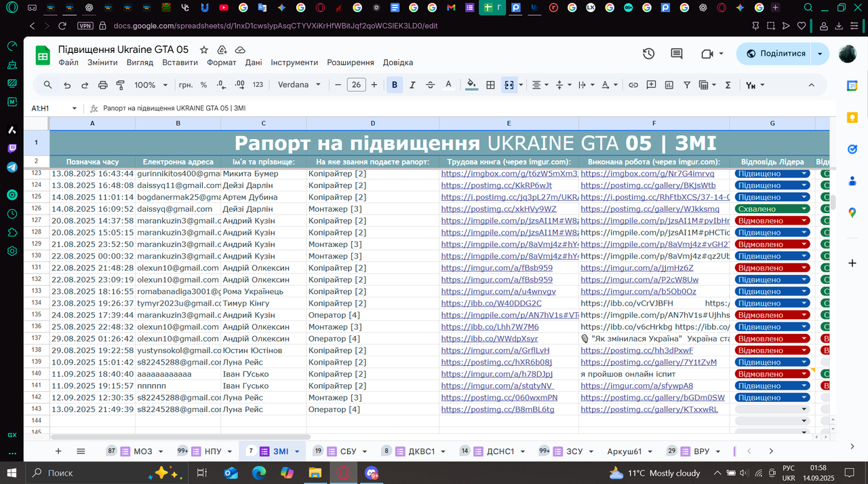This screenshot has height=484, width=868.
Task: Select cell 'Юстин Юстінов'
Action: 263,350
